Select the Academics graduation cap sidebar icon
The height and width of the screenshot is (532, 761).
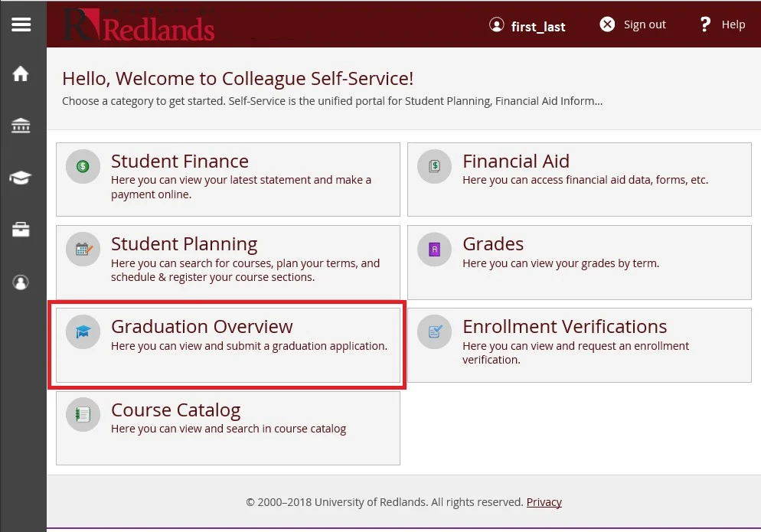coord(21,178)
